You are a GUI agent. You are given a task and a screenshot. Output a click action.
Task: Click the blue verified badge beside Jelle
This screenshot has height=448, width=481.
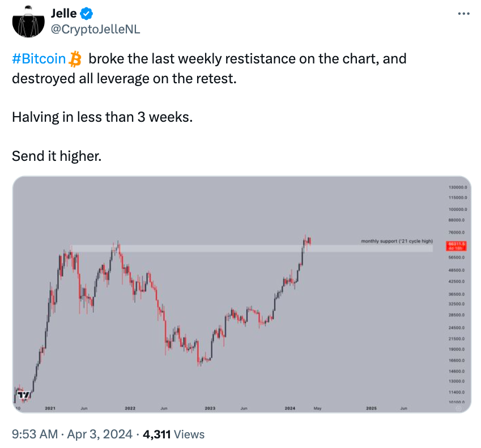[x=87, y=14]
